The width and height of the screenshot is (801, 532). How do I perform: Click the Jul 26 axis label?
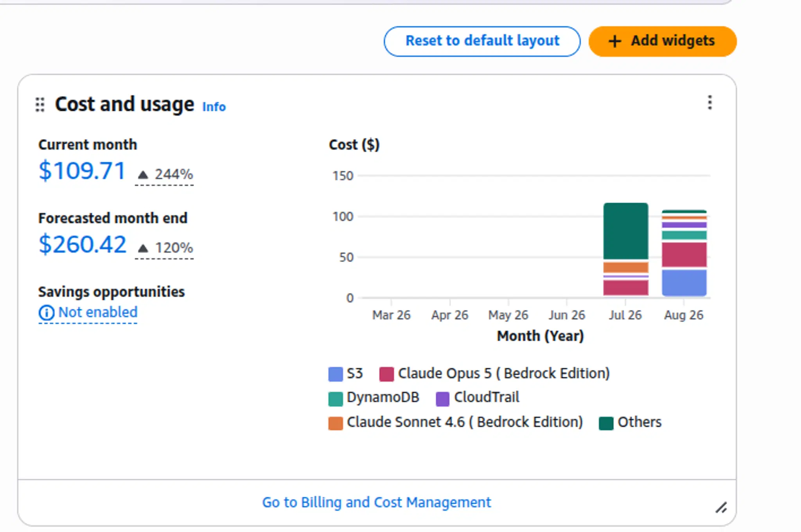(625, 315)
